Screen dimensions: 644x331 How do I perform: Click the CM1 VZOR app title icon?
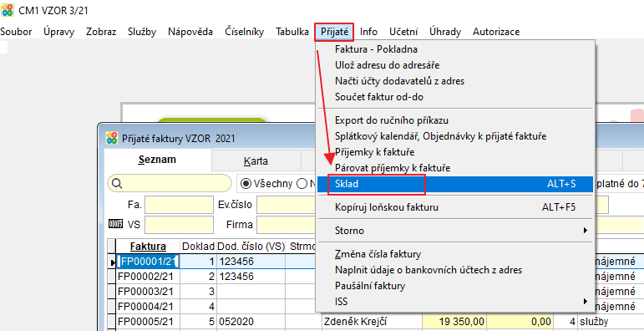pos(8,9)
